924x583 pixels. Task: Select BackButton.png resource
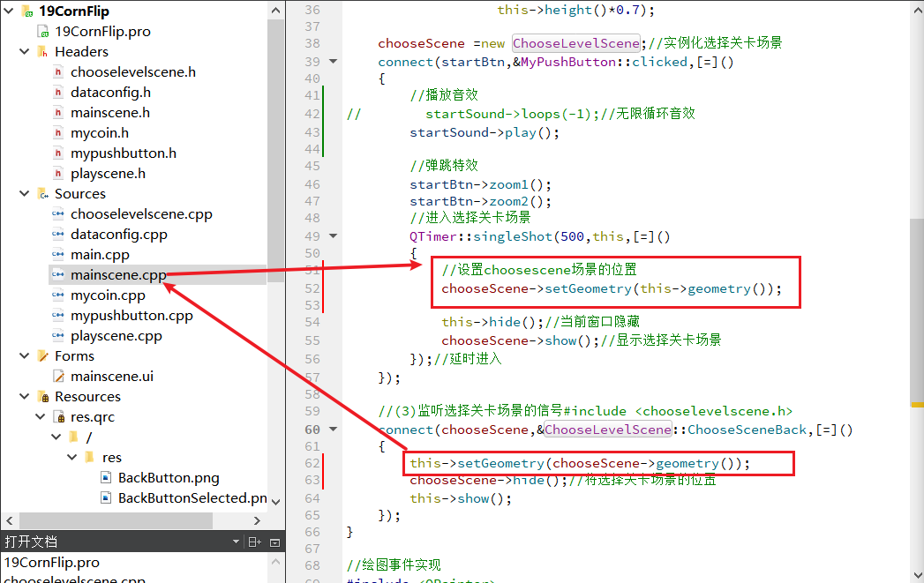(x=169, y=477)
